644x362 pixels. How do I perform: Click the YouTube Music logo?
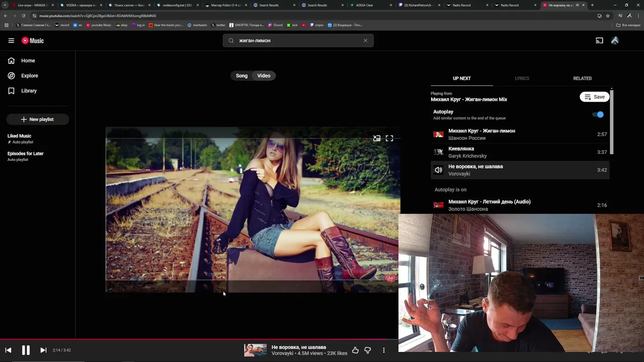coord(33,41)
